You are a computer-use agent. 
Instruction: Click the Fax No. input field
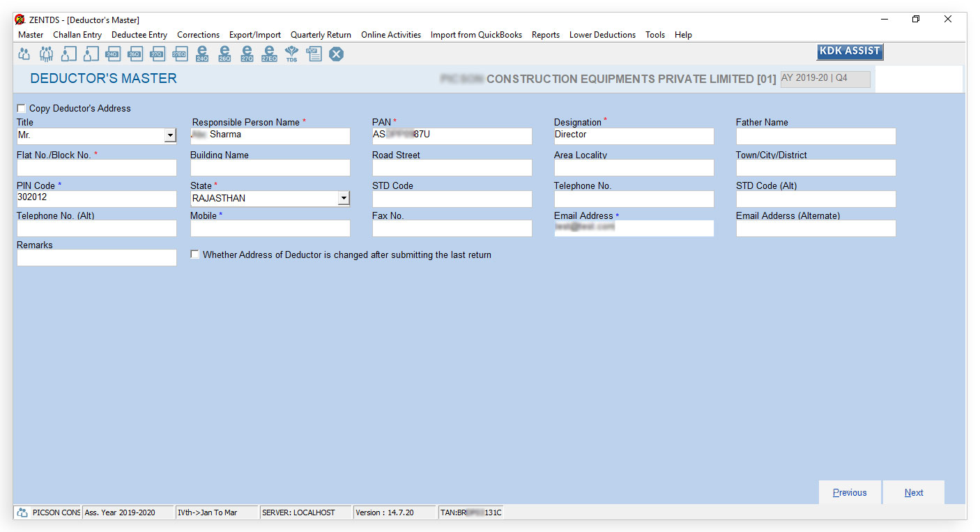(x=452, y=229)
